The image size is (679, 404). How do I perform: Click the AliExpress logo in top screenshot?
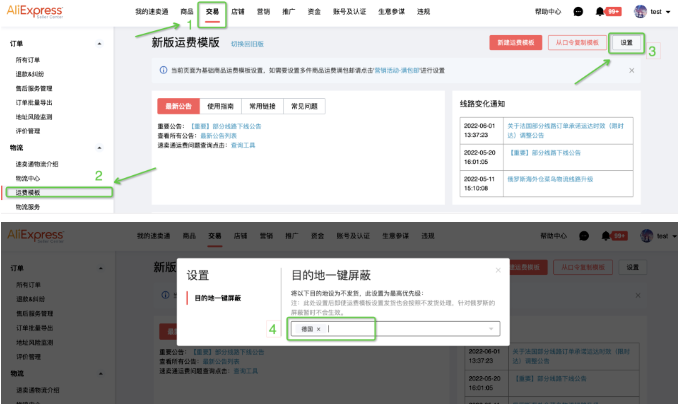35,11
